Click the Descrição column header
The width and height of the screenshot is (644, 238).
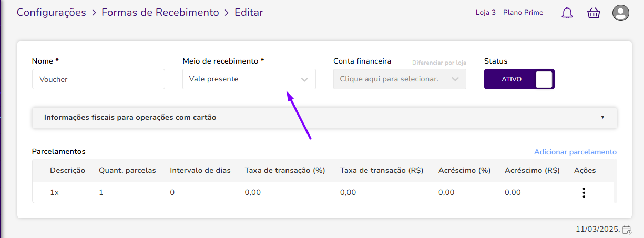[x=68, y=170]
